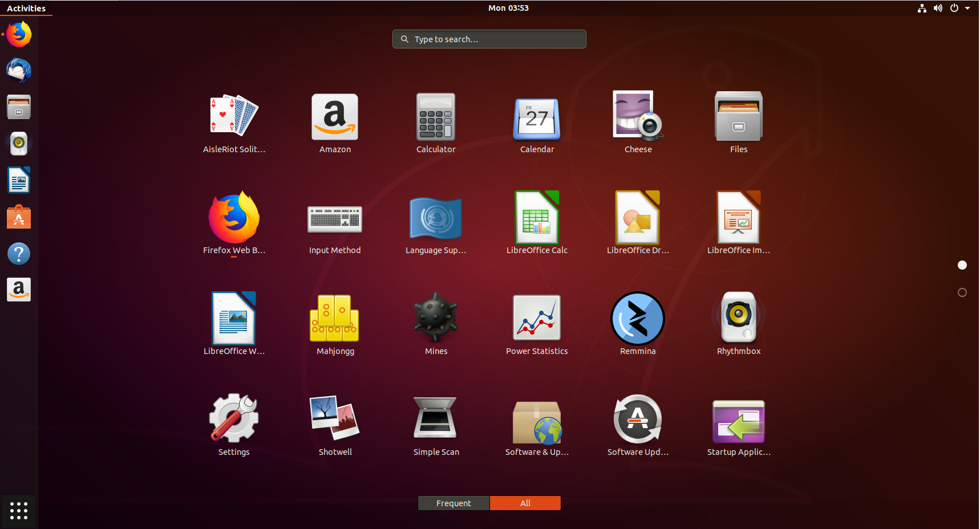This screenshot has width=980, height=529.
Task: Open Language Support
Action: [x=436, y=218]
